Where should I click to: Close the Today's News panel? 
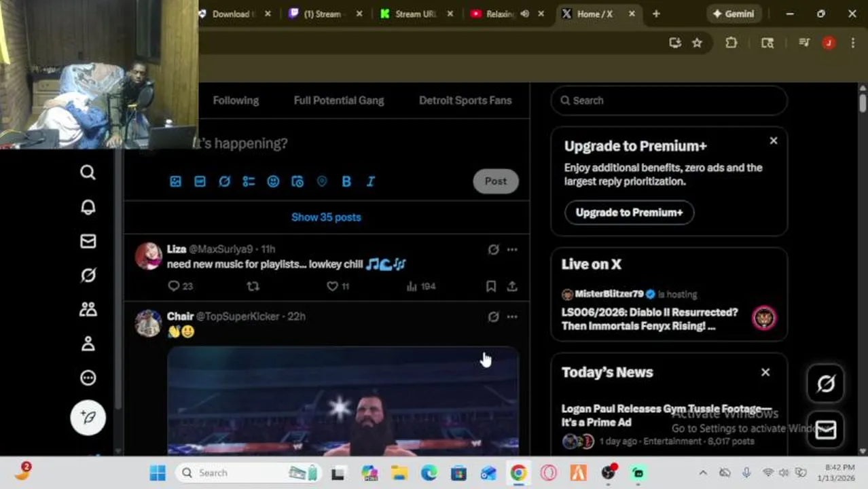click(765, 372)
